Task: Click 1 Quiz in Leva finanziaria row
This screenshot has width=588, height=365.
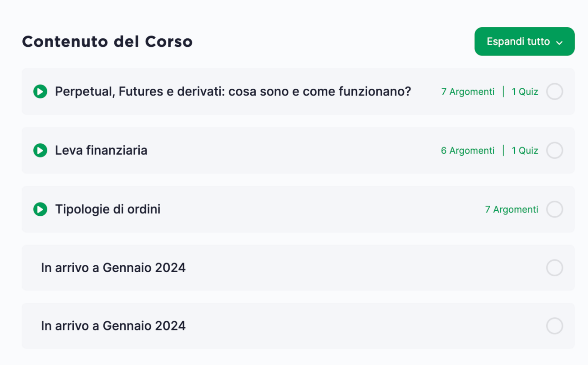Action: [525, 151]
